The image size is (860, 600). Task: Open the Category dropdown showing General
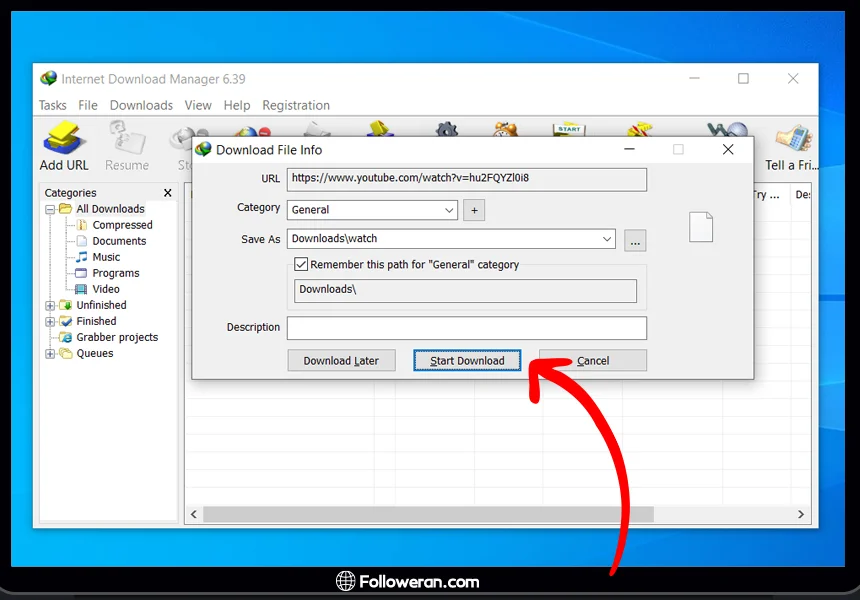pyautogui.click(x=449, y=210)
